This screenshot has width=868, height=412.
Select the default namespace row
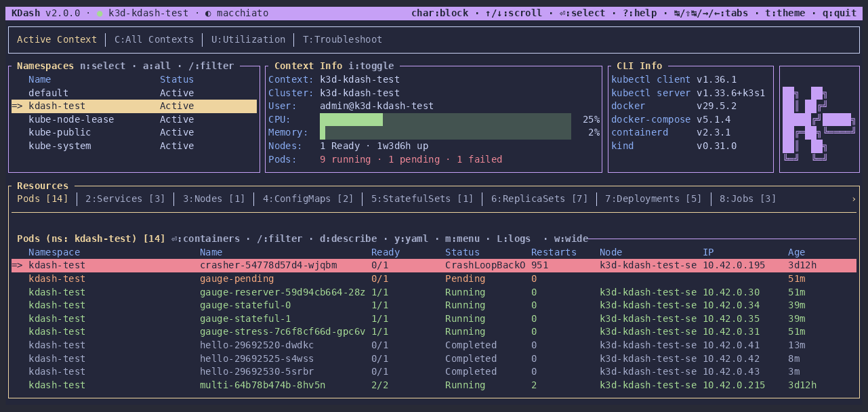134,93
